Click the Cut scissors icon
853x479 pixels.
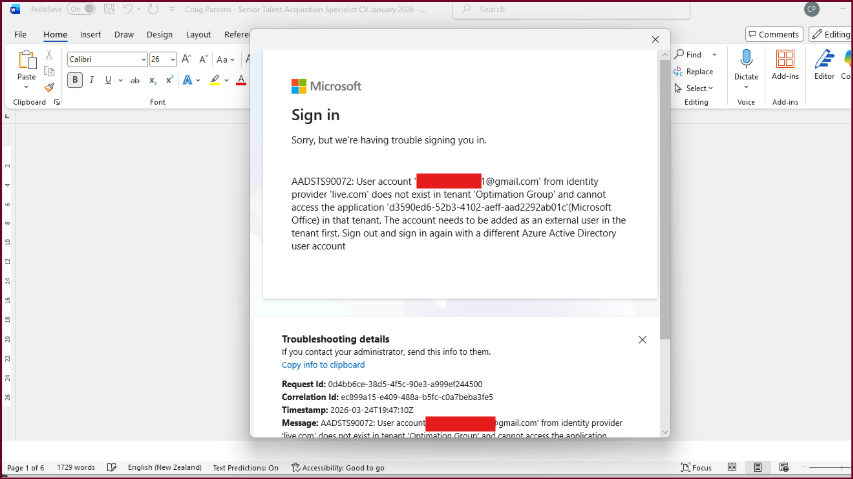pyautogui.click(x=49, y=55)
